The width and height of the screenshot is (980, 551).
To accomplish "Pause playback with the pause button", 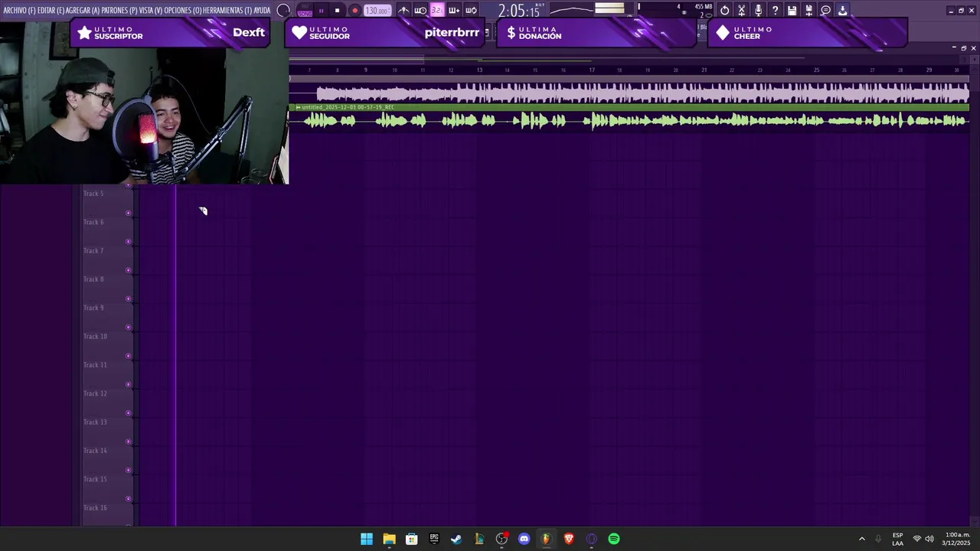I will click(x=321, y=11).
